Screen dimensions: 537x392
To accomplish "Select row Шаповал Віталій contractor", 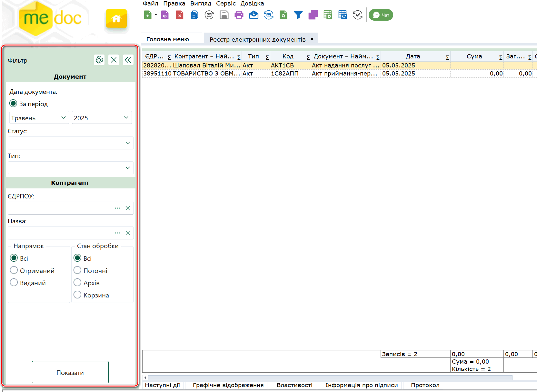I will pos(339,65).
